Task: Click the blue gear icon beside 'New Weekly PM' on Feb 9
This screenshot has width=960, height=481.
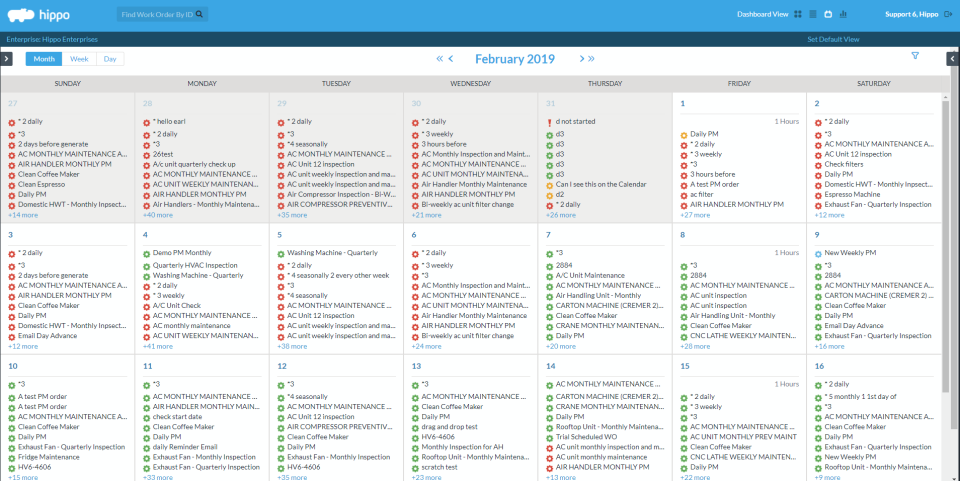Action: [x=818, y=253]
